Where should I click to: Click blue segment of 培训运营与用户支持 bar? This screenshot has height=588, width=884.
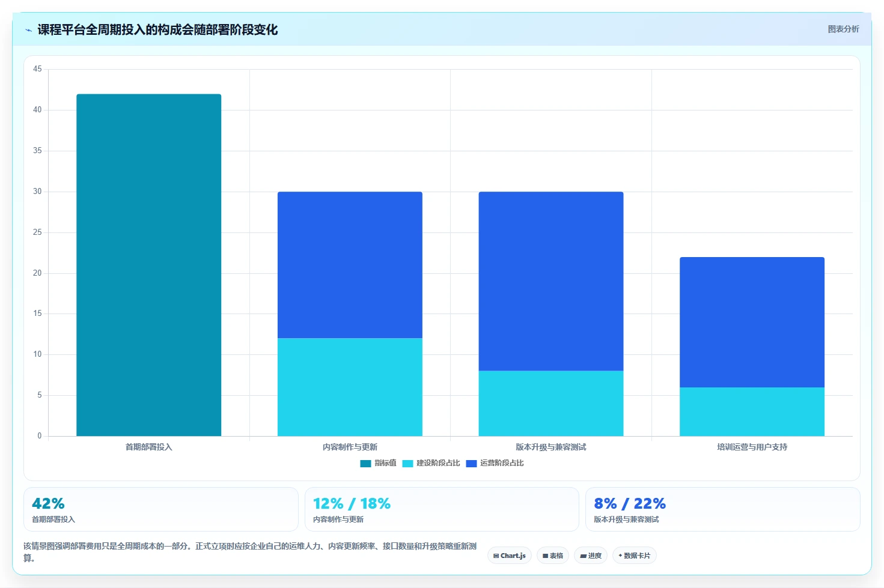click(x=752, y=322)
